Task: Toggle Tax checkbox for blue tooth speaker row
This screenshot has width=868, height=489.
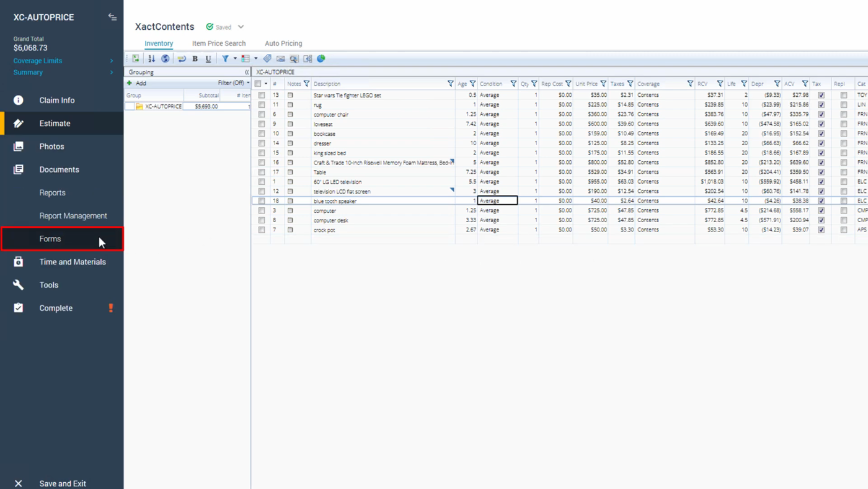Action: point(821,201)
